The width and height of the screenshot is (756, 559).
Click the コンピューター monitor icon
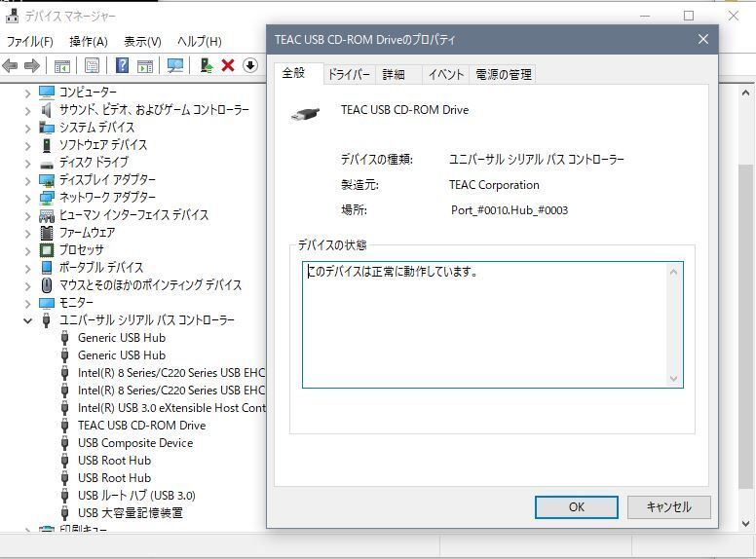coord(47,93)
